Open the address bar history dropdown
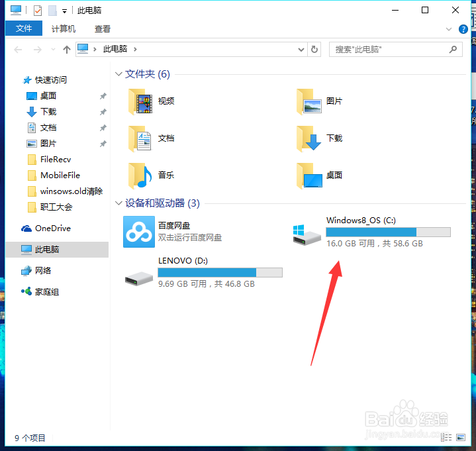 (x=301, y=50)
